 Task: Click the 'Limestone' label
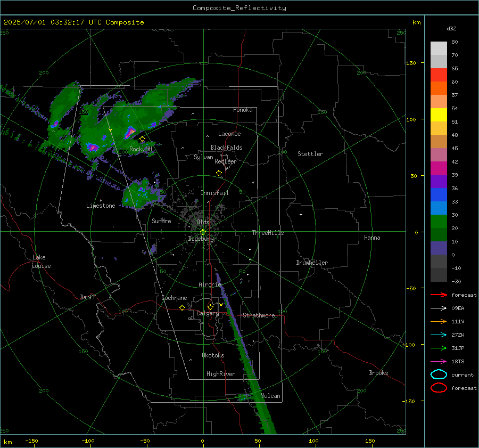[101, 206]
